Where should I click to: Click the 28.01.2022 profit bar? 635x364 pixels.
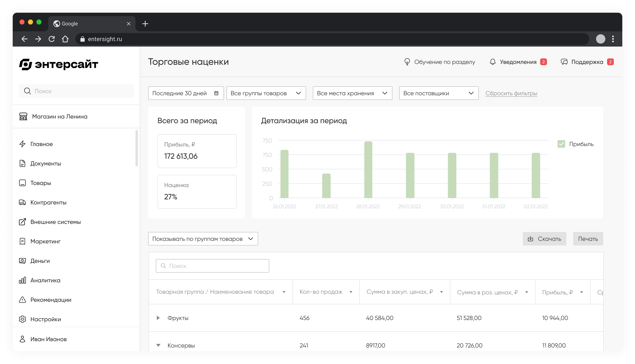pos(368,170)
